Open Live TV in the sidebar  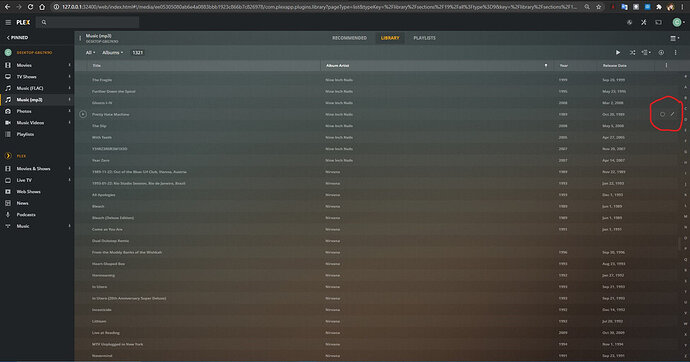[x=24, y=180]
